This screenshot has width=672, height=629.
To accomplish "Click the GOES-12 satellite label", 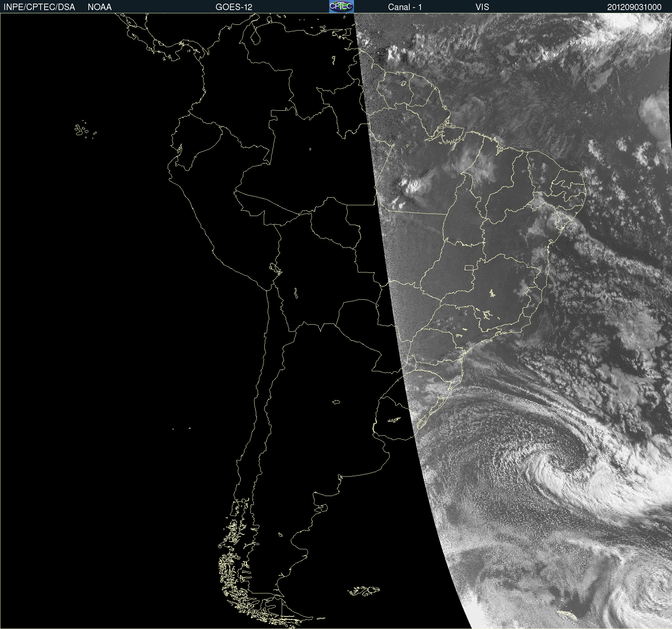I will pyautogui.click(x=234, y=7).
